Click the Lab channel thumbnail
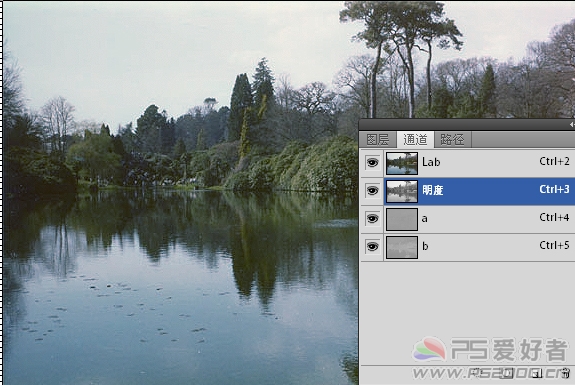 click(402, 163)
